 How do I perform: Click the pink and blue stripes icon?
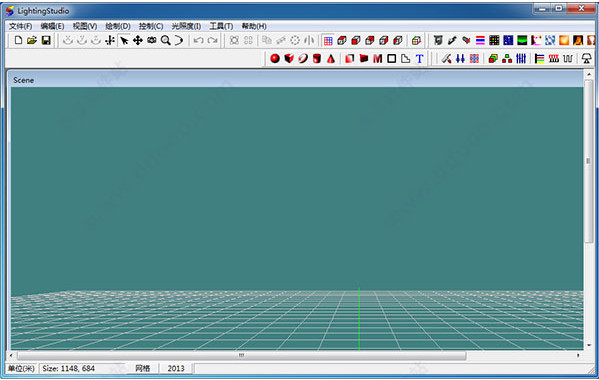(480, 40)
